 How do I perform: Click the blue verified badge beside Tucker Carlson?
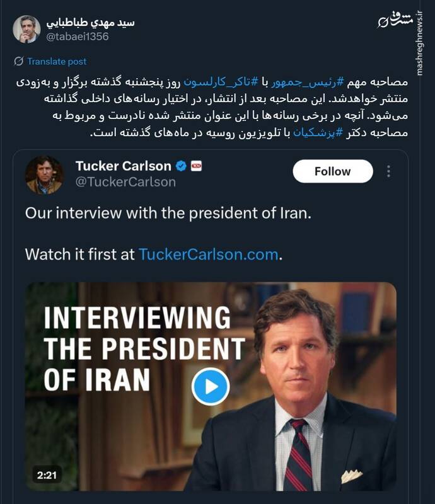(x=182, y=166)
